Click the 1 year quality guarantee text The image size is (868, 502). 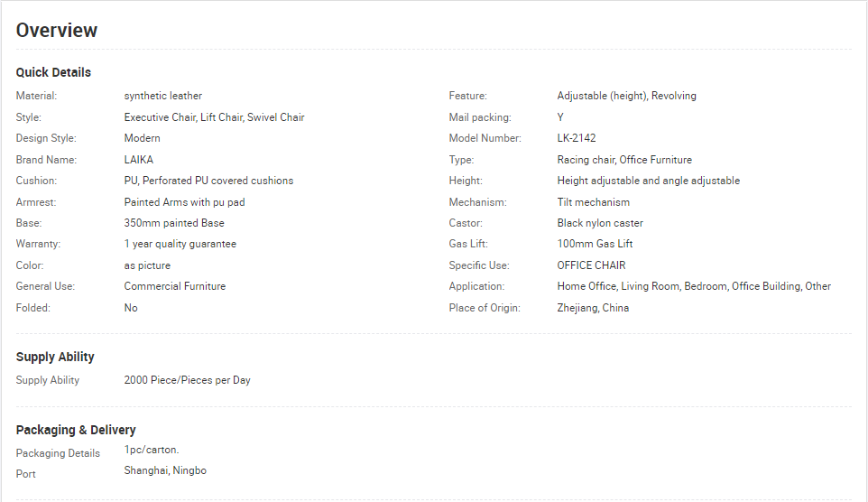tap(180, 244)
